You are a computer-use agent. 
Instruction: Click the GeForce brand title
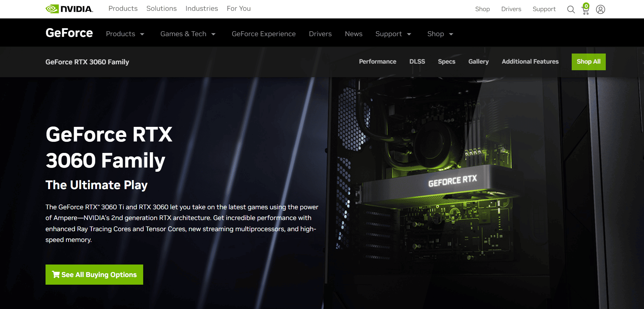point(69,33)
